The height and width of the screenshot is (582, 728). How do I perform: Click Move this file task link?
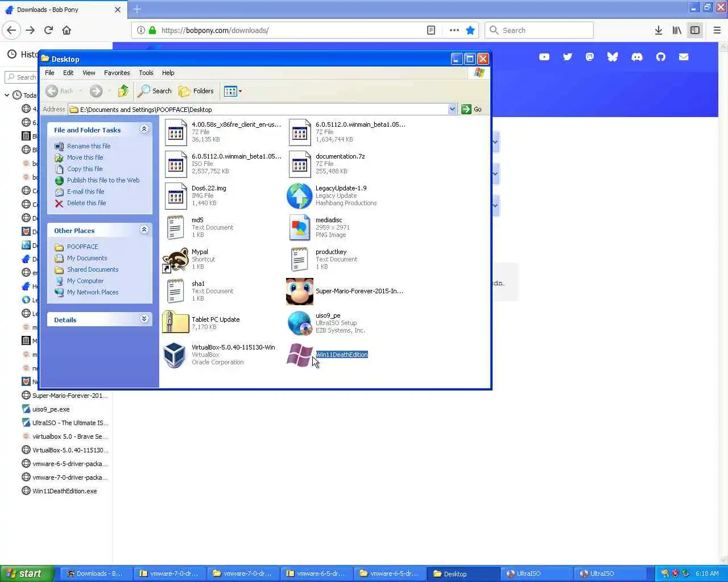(85, 157)
